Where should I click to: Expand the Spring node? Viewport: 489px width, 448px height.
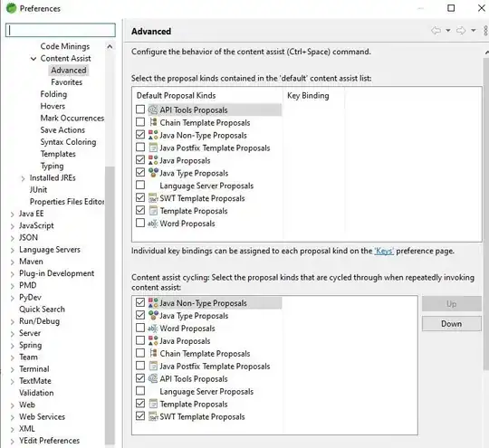coord(12,346)
